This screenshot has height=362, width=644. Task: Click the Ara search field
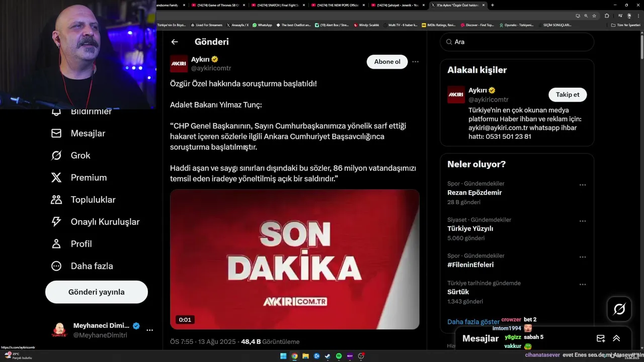pyautogui.click(x=517, y=42)
